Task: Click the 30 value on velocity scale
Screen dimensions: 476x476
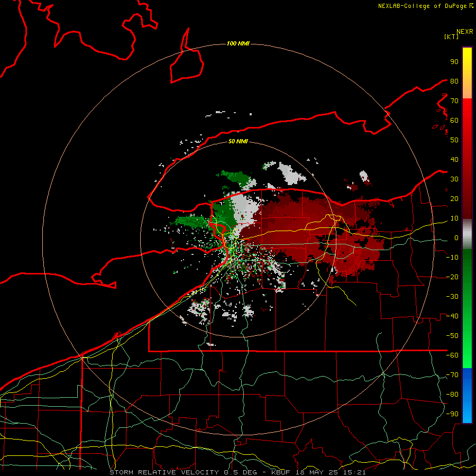Action: (454, 179)
